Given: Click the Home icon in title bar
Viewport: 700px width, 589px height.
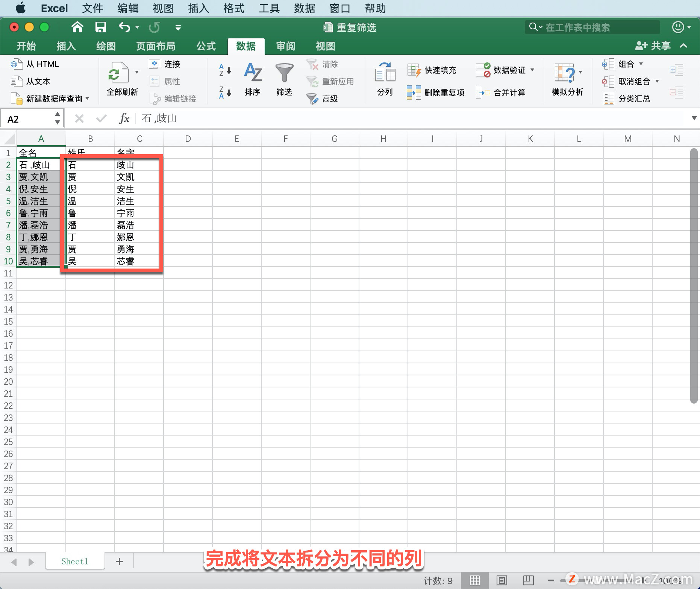Looking at the screenshot, I should pyautogui.click(x=77, y=27).
